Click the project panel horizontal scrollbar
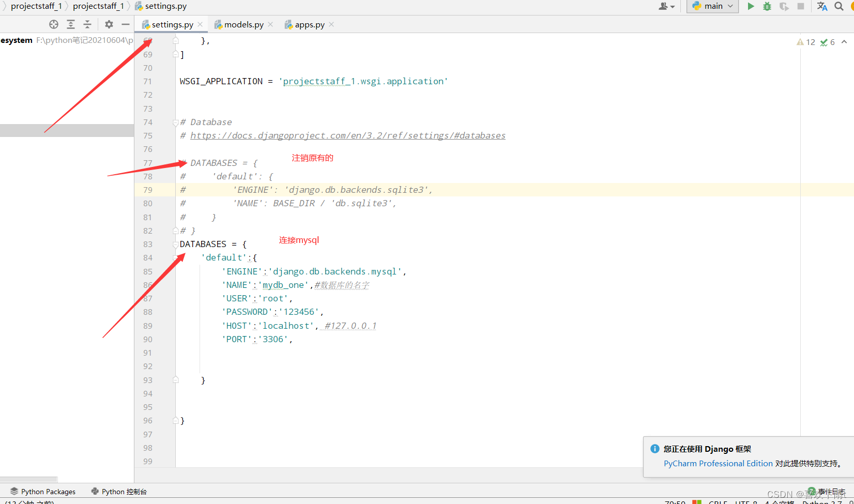 [28, 479]
